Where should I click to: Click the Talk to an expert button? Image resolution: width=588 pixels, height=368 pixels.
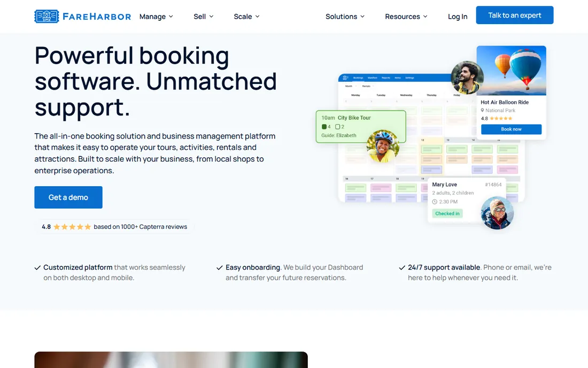pyautogui.click(x=514, y=15)
